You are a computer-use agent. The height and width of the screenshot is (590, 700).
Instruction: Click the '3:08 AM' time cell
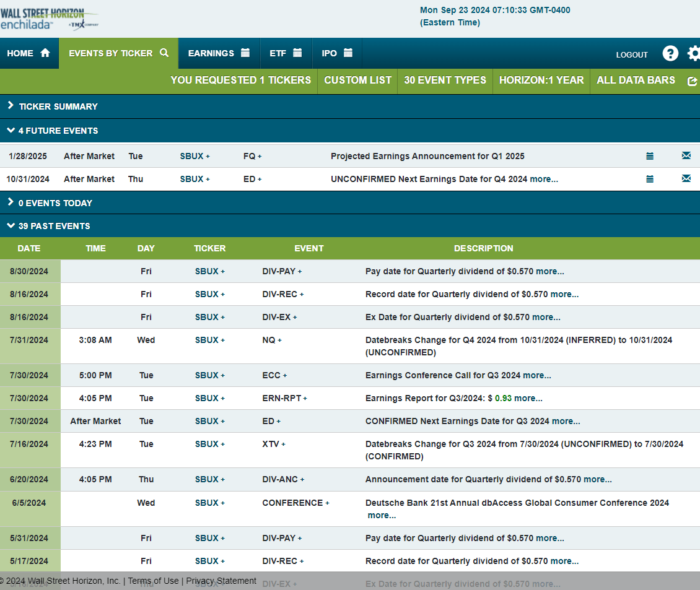coord(95,340)
